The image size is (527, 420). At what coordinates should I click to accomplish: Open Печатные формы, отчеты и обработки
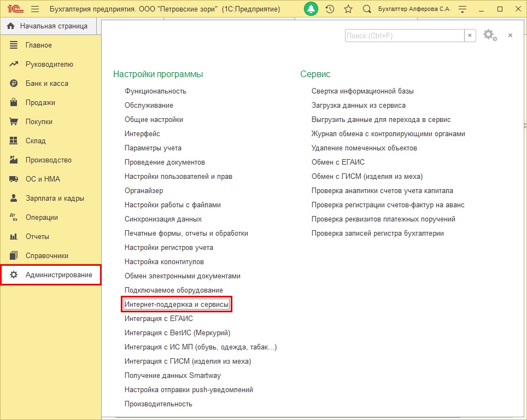pos(186,233)
